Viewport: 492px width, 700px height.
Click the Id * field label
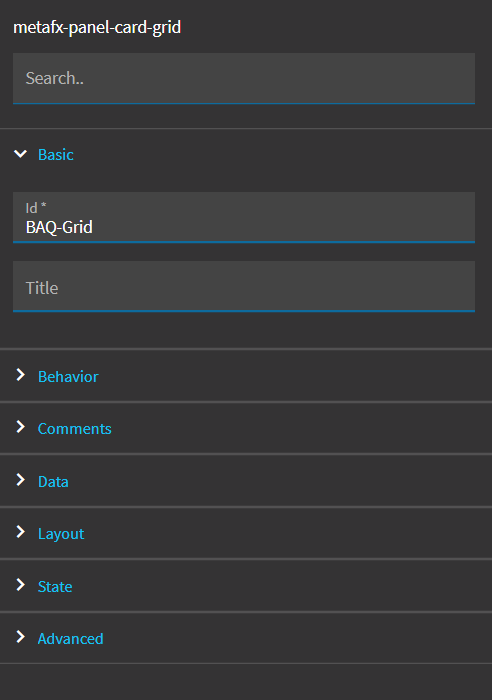point(36,208)
